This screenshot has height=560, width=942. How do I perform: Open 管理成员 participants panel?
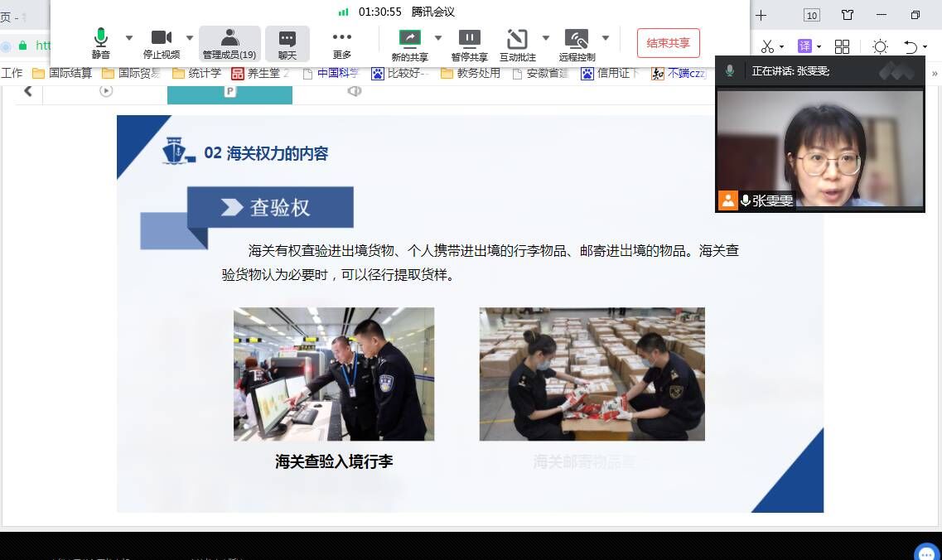point(229,43)
